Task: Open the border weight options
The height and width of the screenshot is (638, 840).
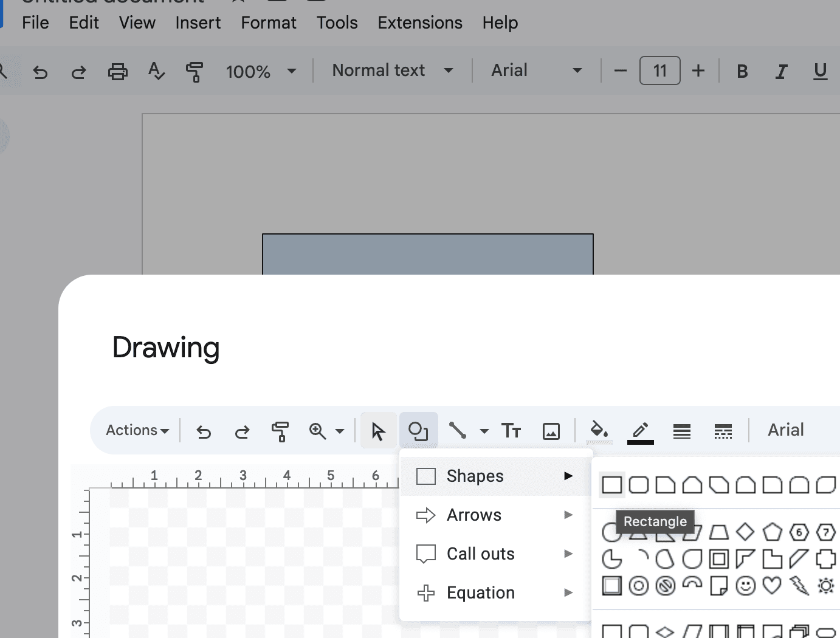Action: point(682,431)
